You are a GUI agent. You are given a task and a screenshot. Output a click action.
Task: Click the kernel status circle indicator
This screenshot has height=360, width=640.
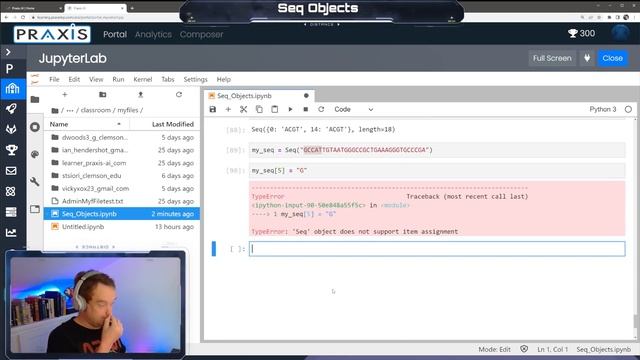pyautogui.click(x=628, y=109)
